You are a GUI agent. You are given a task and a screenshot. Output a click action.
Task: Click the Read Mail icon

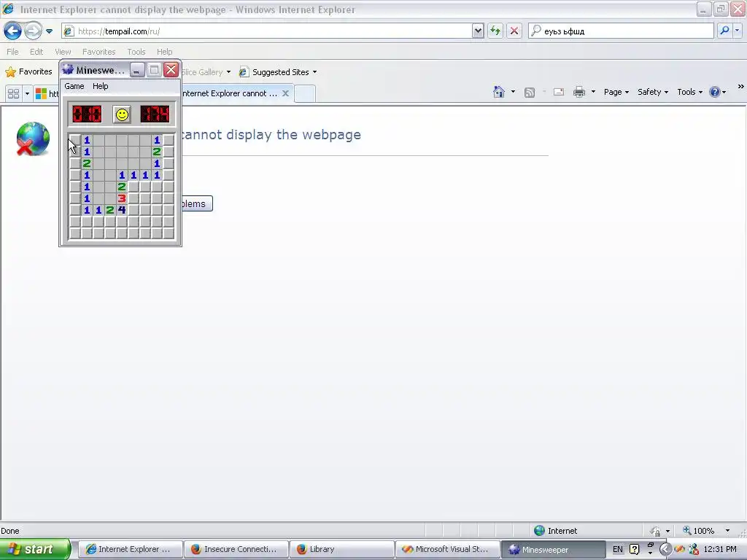[x=559, y=92]
